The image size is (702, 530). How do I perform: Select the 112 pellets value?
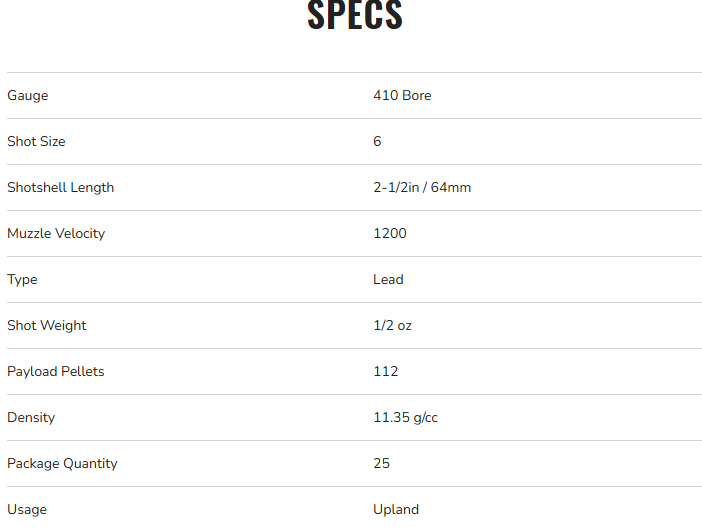386,372
